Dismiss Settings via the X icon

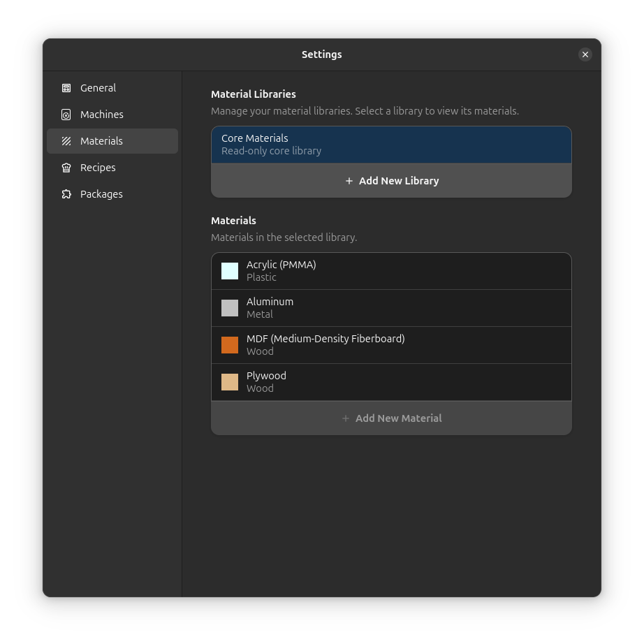(585, 54)
